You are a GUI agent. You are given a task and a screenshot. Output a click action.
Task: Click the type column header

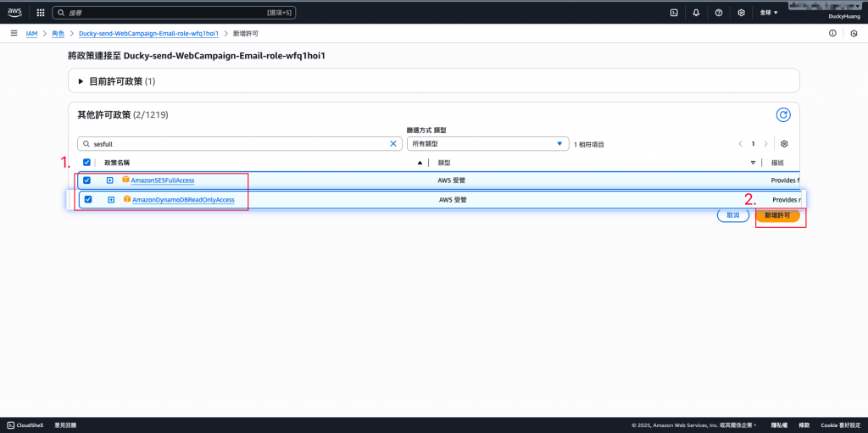point(444,162)
